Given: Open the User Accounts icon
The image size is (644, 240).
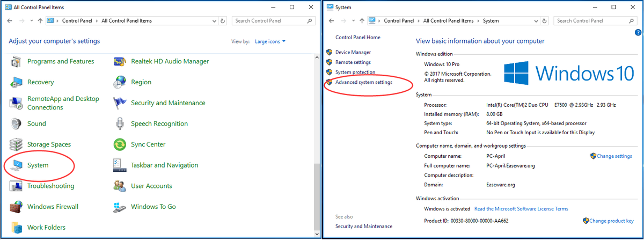Looking at the screenshot, I should point(120,186).
